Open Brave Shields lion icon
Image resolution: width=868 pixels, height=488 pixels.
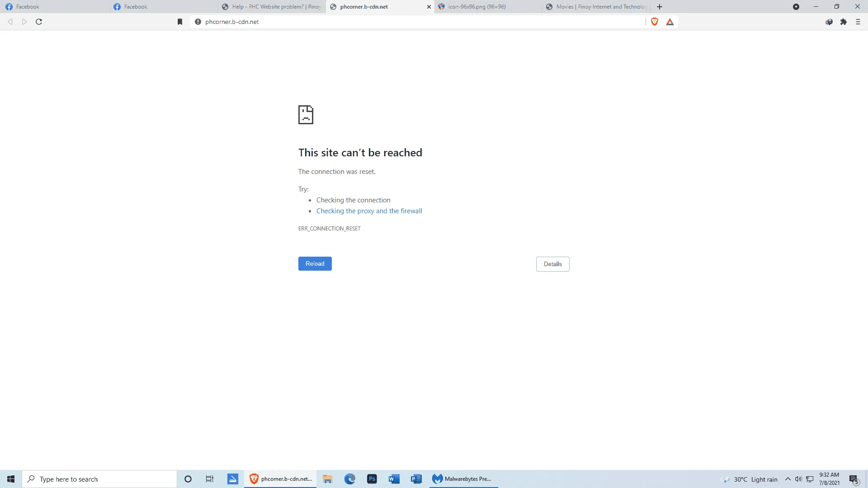coord(655,22)
